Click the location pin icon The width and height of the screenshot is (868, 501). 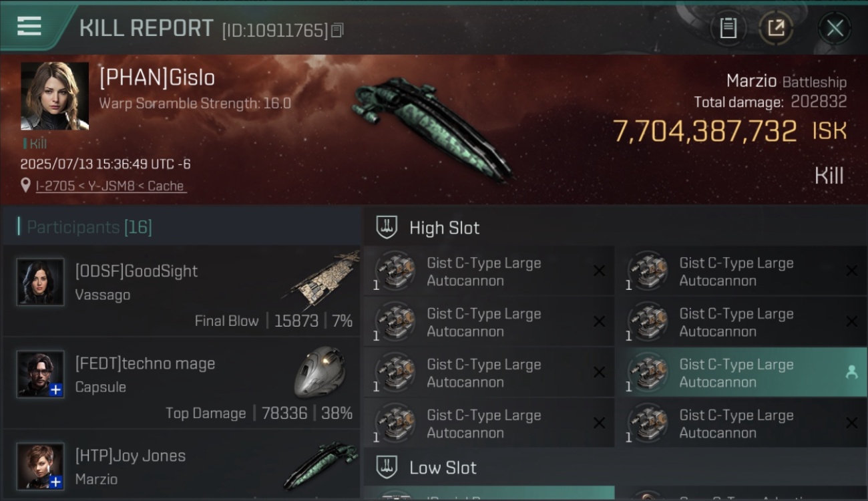click(x=25, y=185)
